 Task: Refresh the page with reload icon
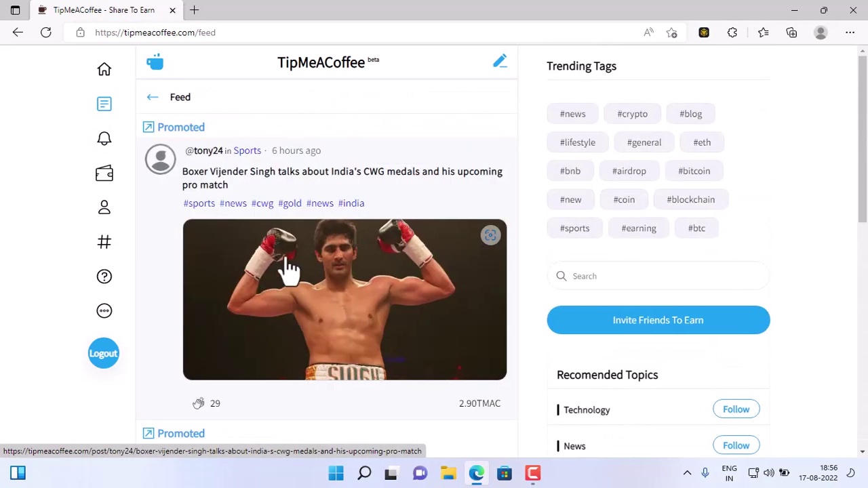tap(46, 33)
